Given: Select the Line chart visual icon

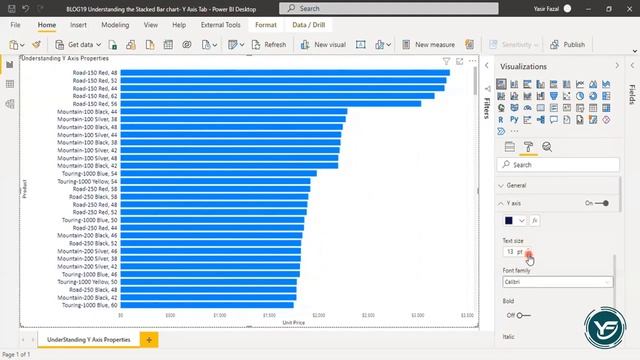Looking at the screenshot, I should pyautogui.click(x=580, y=84).
